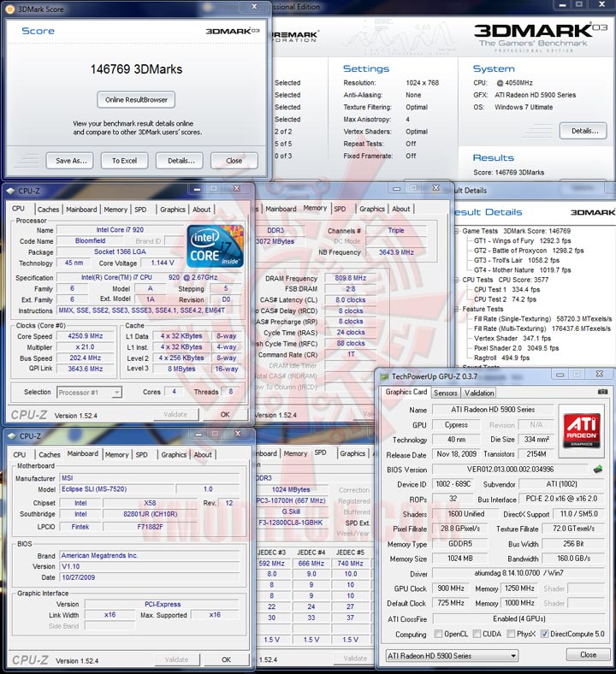Select CPU tab in top CPU-Z window
The image size is (616, 674).
(x=18, y=209)
